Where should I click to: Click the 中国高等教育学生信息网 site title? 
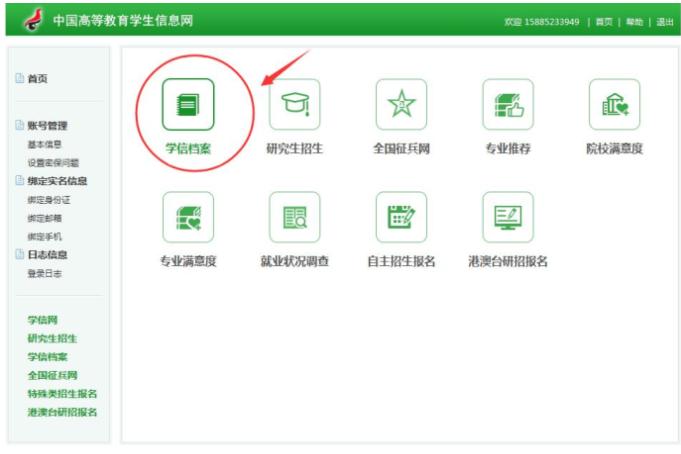tap(123, 20)
